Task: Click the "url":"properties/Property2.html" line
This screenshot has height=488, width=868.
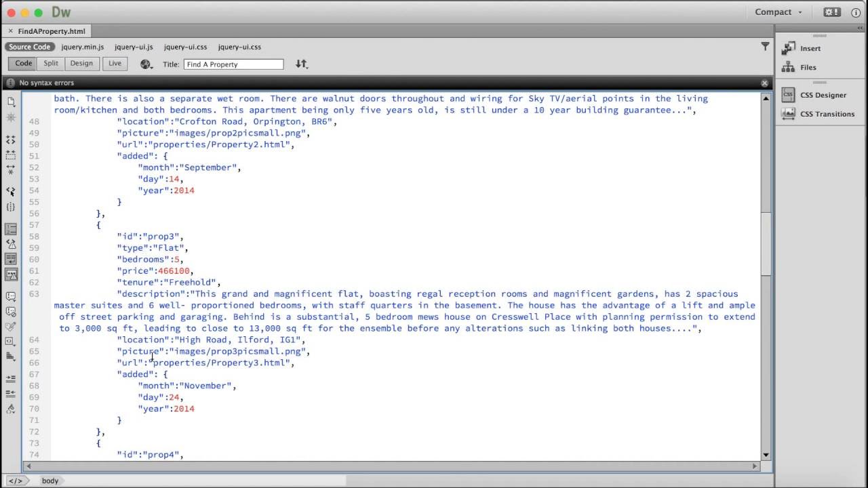Action: coord(205,144)
